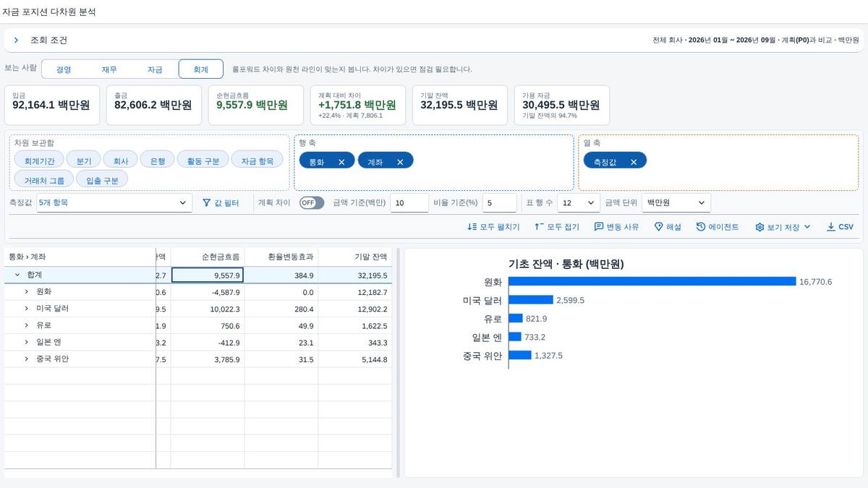Collapse the 합계 tree row

click(x=17, y=275)
